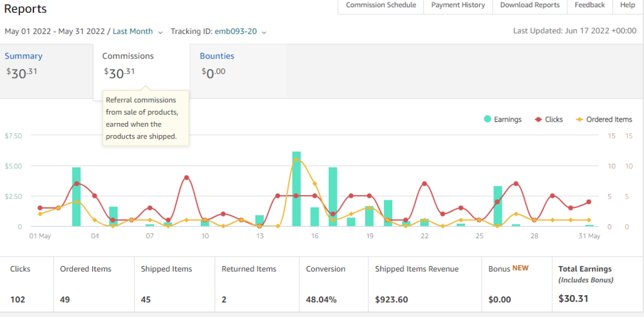Viewport: 644px width, 317px height.
Task: Click the Last Updated Jun 17 2022 text
Action: (575, 31)
